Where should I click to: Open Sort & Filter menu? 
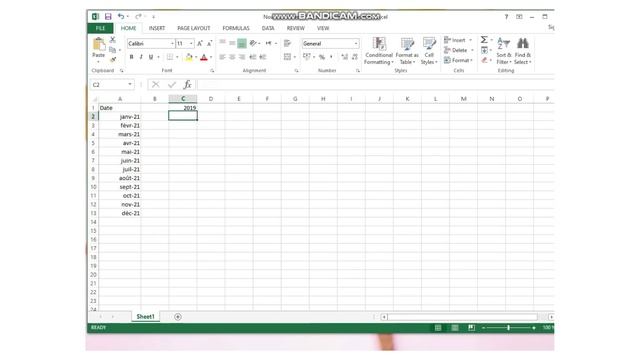pos(504,51)
